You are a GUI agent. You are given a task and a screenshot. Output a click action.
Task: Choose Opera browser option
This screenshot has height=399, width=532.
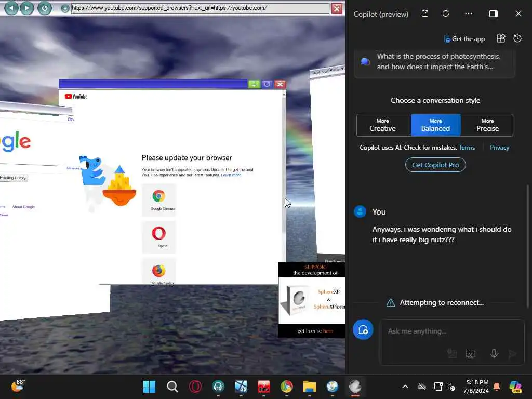(x=159, y=237)
